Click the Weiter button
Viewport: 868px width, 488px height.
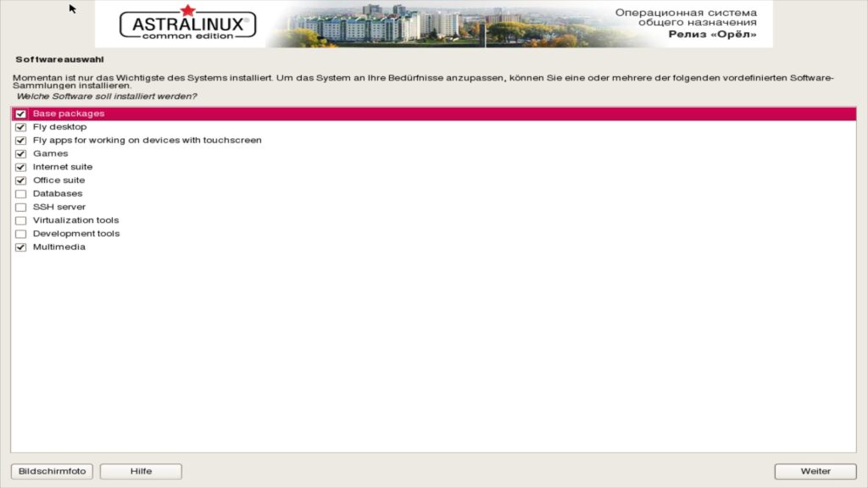click(815, 471)
